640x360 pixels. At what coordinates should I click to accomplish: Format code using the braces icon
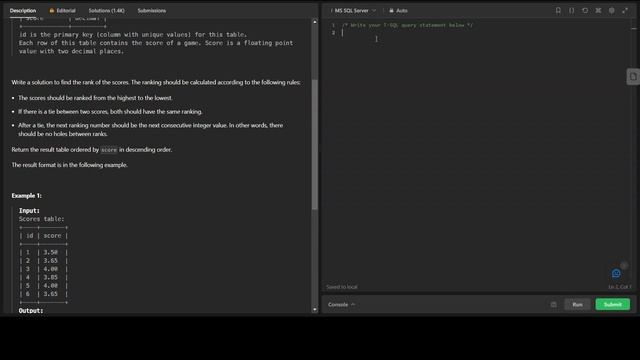[x=571, y=11]
